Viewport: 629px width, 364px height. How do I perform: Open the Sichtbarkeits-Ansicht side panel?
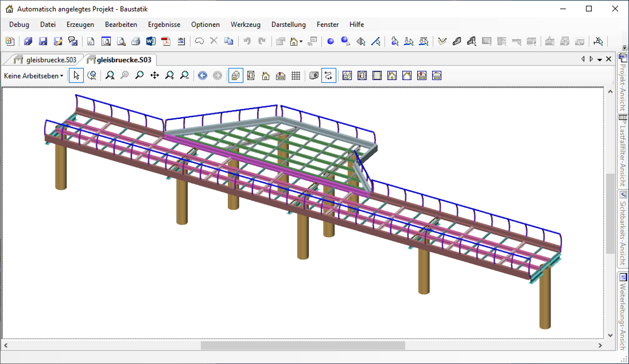pyautogui.click(x=623, y=229)
